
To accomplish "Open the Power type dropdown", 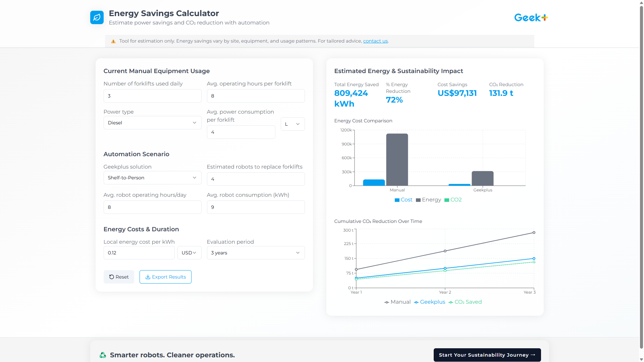I will pos(152,123).
